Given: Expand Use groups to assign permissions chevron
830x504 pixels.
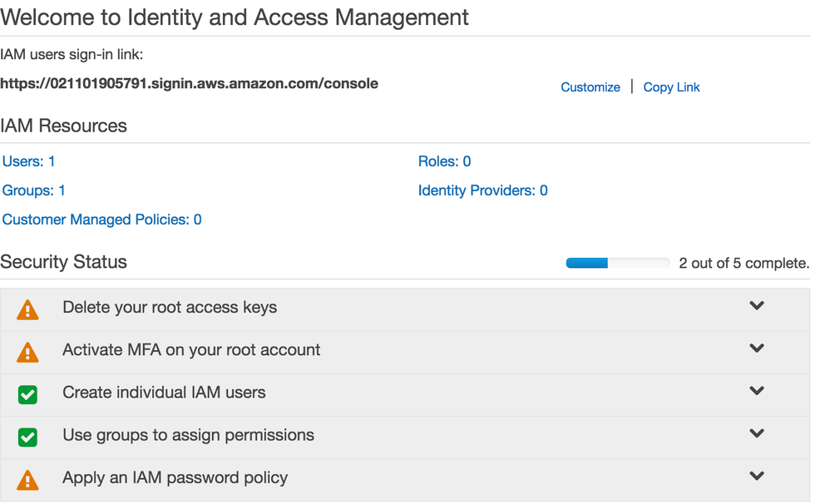Looking at the screenshot, I should coord(757,433).
